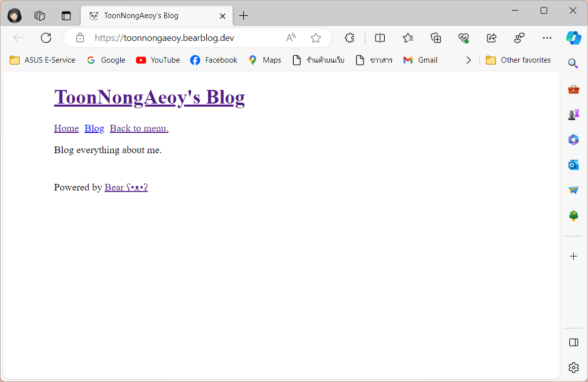Add this page to favorites star
Image resolution: width=588 pixels, height=382 pixels.
point(316,38)
